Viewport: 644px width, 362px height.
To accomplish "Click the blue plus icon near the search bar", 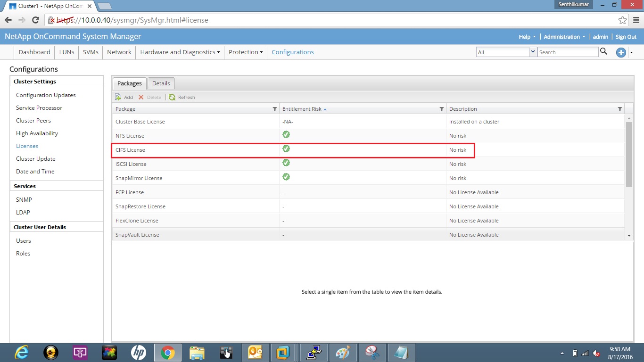I will 620,52.
